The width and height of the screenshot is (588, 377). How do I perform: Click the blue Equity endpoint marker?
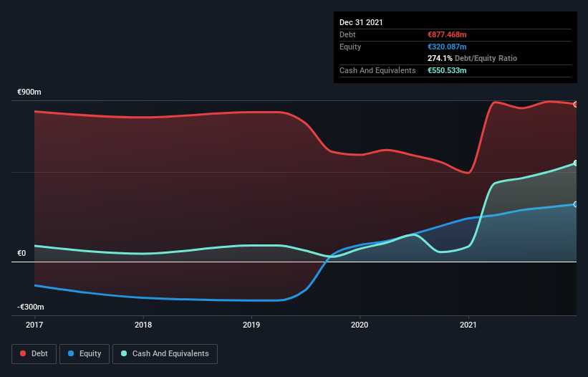576,204
